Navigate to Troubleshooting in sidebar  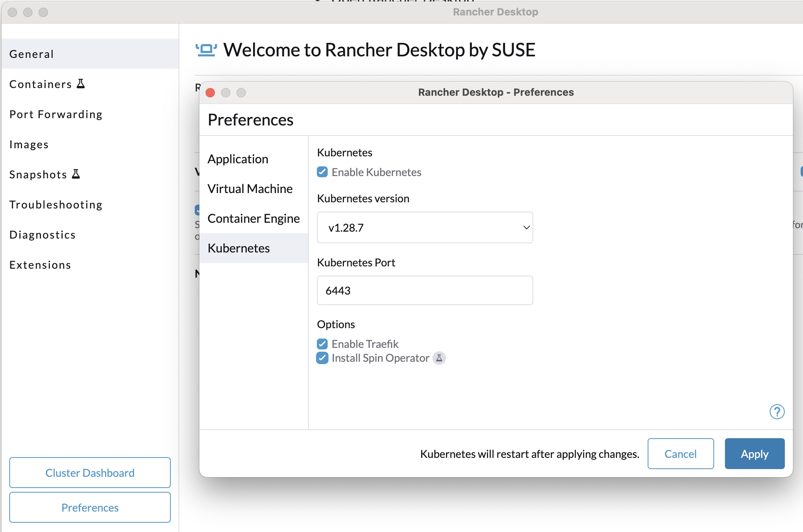[56, 205]
